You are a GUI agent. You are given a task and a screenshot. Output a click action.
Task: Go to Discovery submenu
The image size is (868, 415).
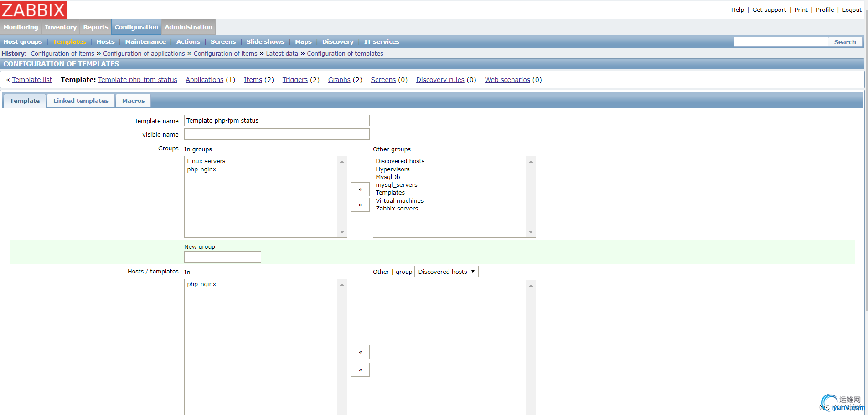[x=338, y=42]
